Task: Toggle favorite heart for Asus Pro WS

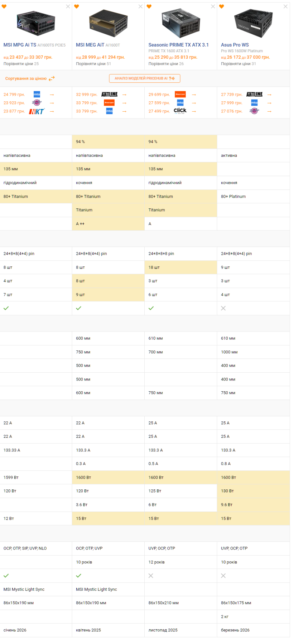Action: pos(221,6)
